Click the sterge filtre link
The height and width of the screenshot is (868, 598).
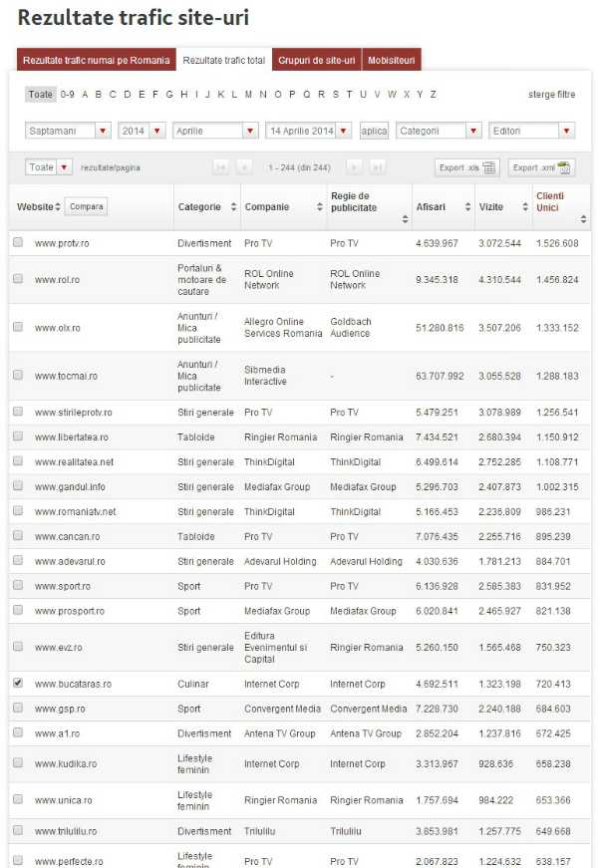point(551,95)
